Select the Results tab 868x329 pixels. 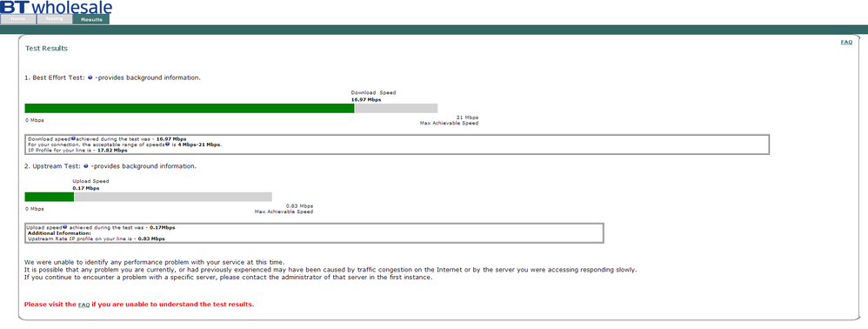click(91, 19)
